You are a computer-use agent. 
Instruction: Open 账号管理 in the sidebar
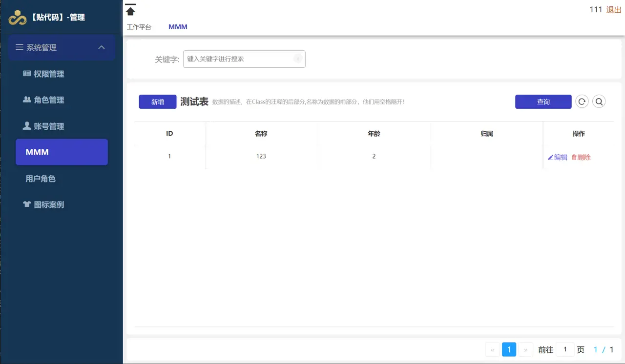click(x=43, y=126)
